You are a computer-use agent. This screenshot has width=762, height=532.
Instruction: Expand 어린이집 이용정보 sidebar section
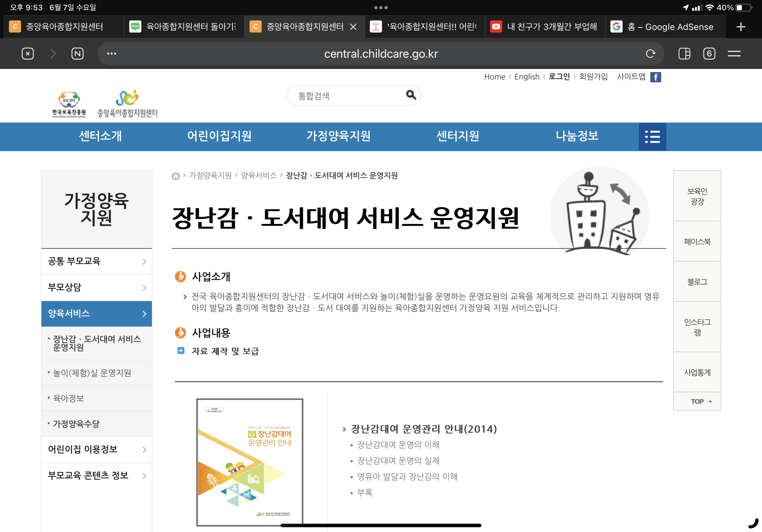click(x=97, y=449)
